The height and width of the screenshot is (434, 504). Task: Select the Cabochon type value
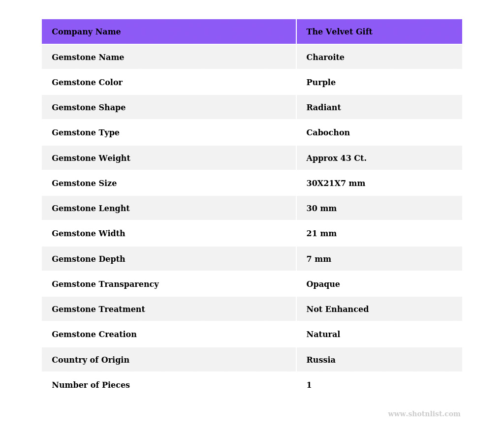click(328, 133)
